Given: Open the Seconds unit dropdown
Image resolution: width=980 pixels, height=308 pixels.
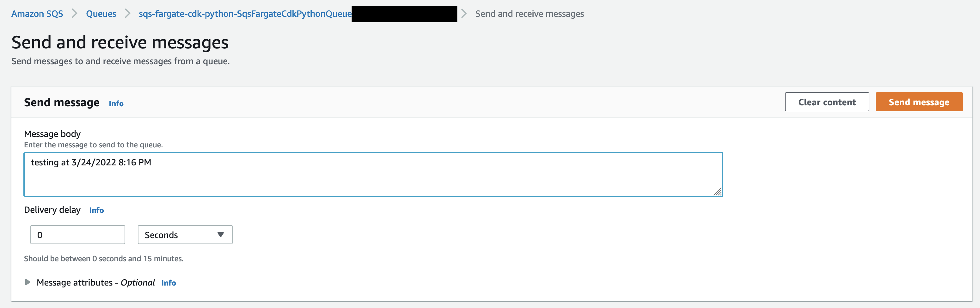Looking at the screenshot, I should pyautogui.click(x=185, y=235).
